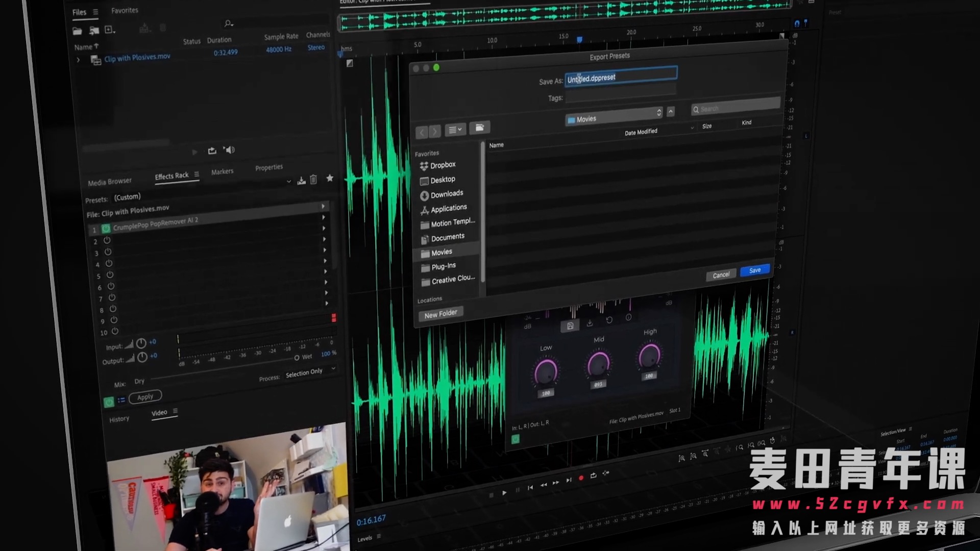Move playhead to previous marker

[x=530, y=488]
